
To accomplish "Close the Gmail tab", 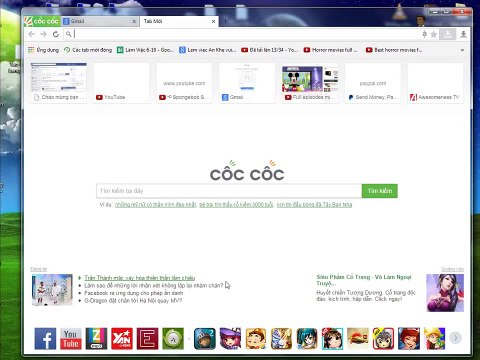I will [x=134, y=21].
